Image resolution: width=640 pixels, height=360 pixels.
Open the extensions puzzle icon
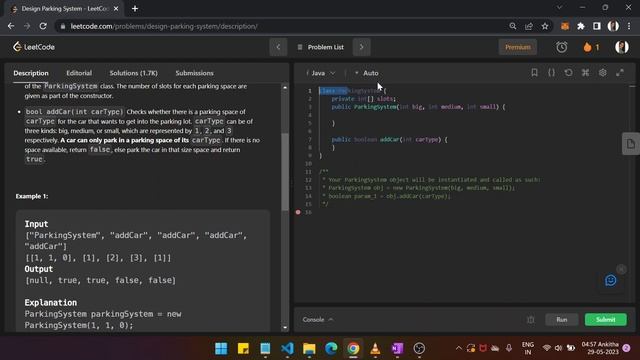point(581,26)
